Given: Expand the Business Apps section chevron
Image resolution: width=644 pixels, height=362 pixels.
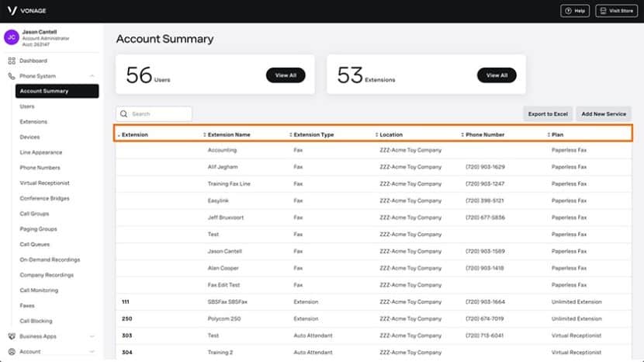Looking at the screenshot, I should (92, 336).
